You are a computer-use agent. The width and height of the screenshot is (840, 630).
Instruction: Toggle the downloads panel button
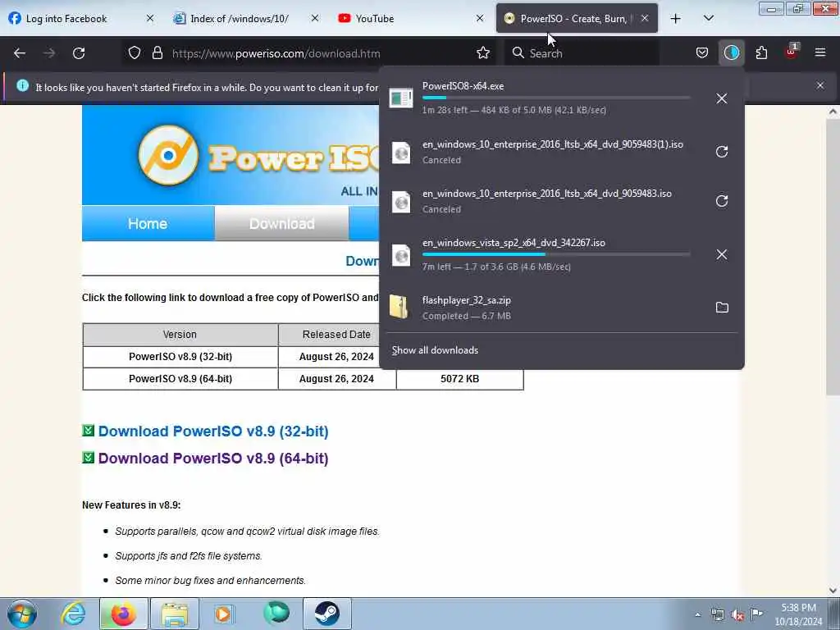coord(731,52)
